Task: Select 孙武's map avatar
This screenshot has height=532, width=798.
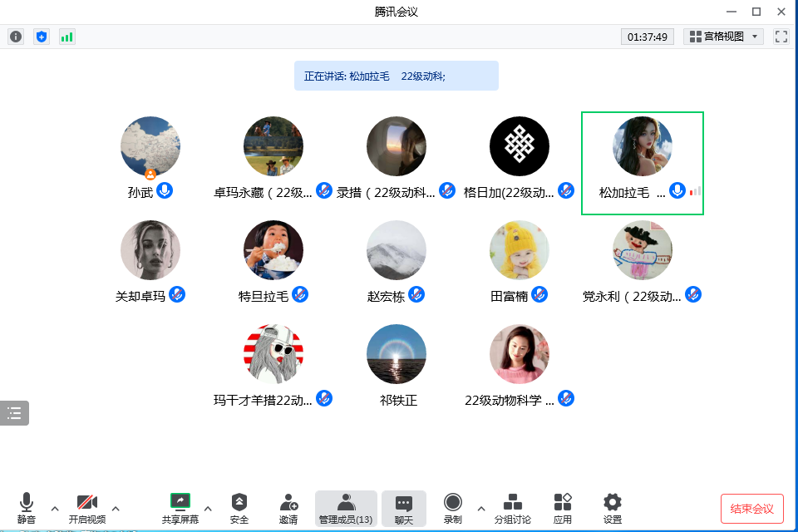Action: pyautogui.click(x=150, y=146)
